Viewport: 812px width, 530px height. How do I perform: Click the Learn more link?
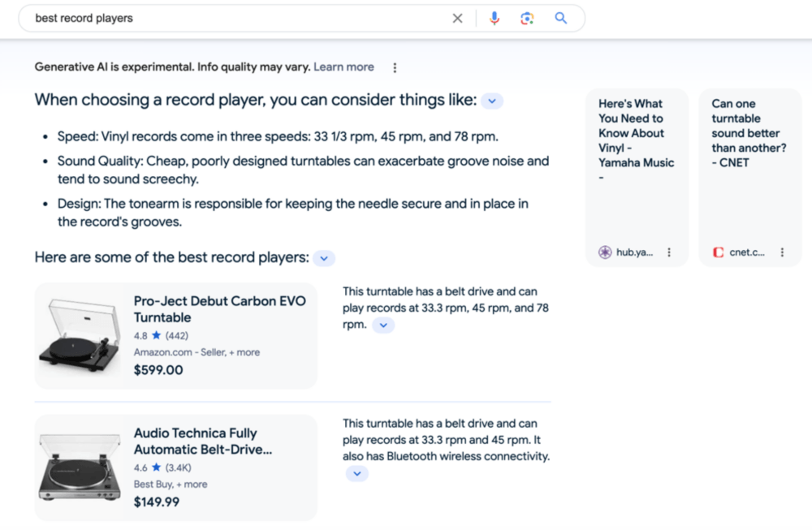(343, 67)
